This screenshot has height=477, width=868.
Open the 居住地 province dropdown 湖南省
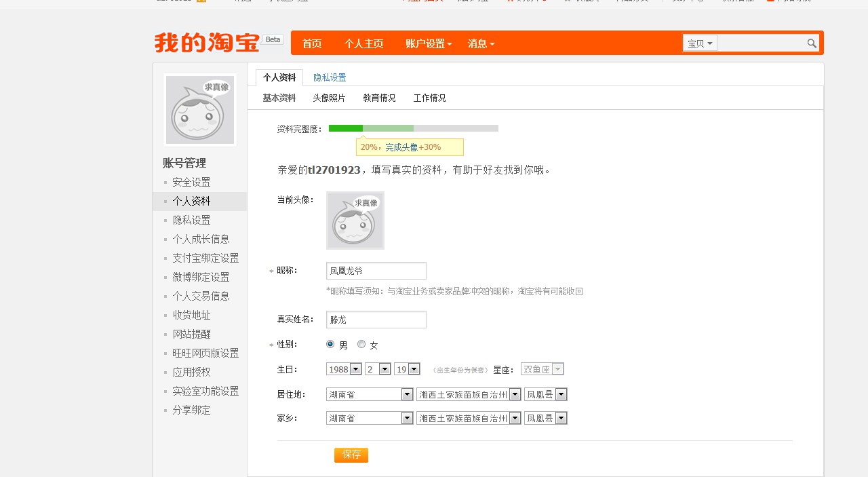click(370, 394)
